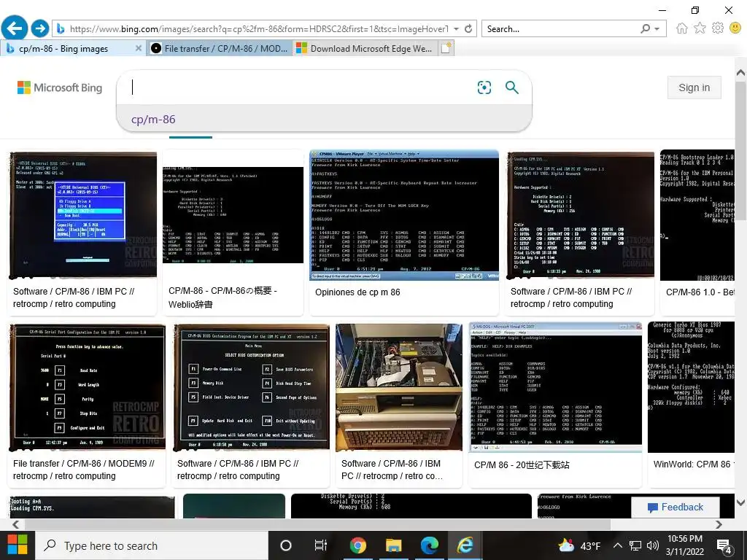Click the IE Search... box

click(560, 29)
